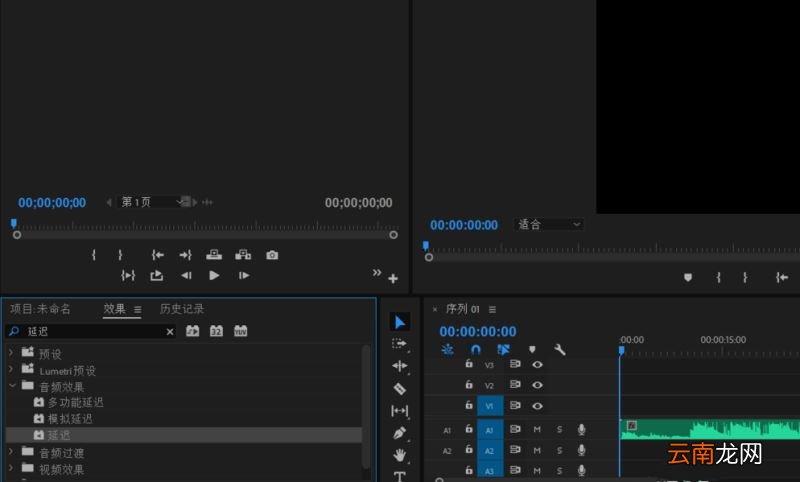Image resolution: width=800 pixels, height=482 pixels.
Task: Toggle lock on track A1
Action: (468, 429)
